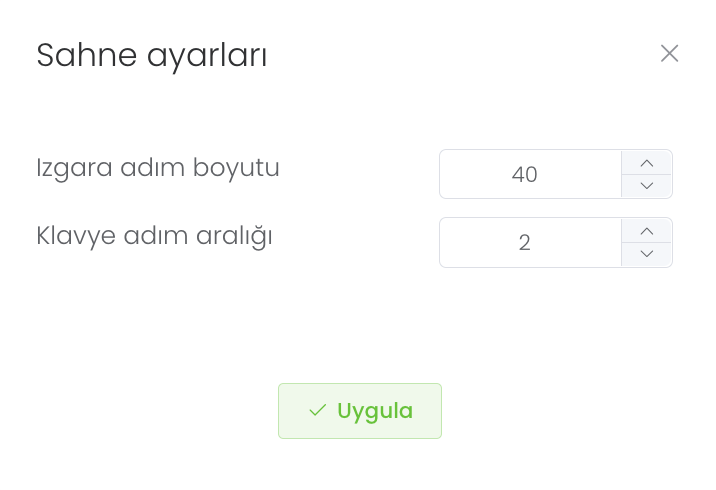Click the Izgara adım boyutu label

coord(158,168)
